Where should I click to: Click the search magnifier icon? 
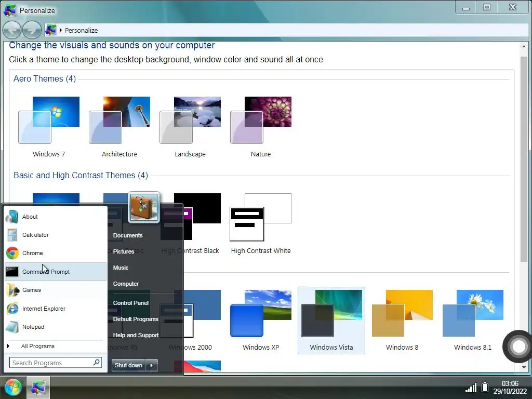pyautogui.click(x=96, y=362)
